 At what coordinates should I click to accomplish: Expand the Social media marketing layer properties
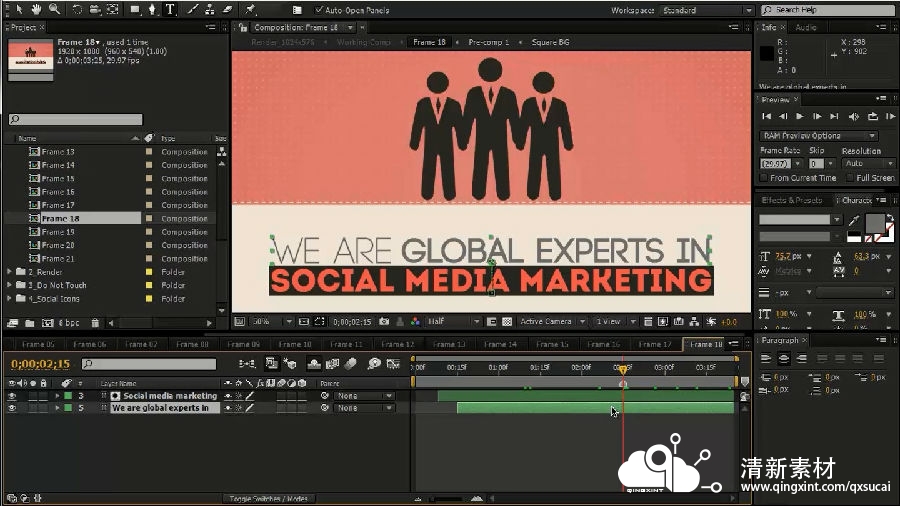coord(57,396)
